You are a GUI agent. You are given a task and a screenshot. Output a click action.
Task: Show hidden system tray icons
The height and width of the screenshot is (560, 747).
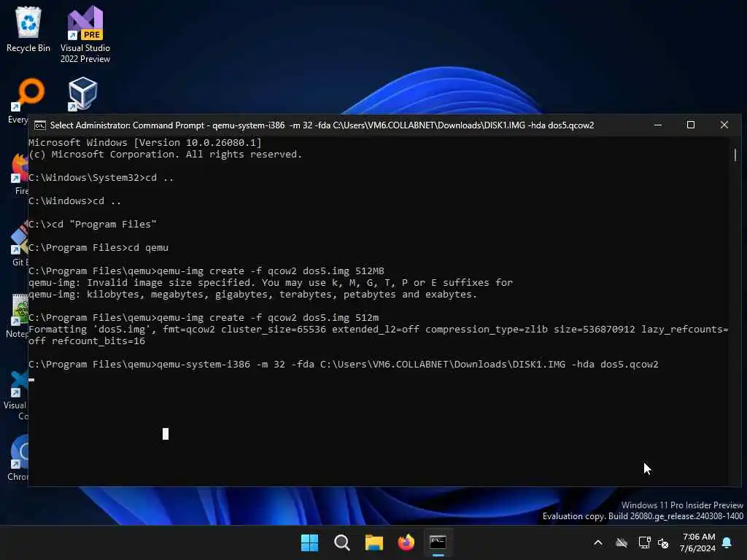(x=598, y=542)
